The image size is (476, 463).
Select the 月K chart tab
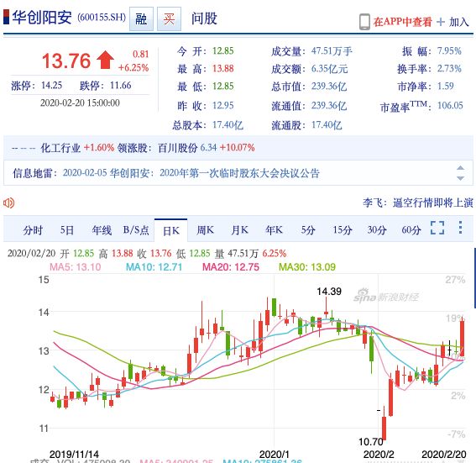tap(240, 230)
